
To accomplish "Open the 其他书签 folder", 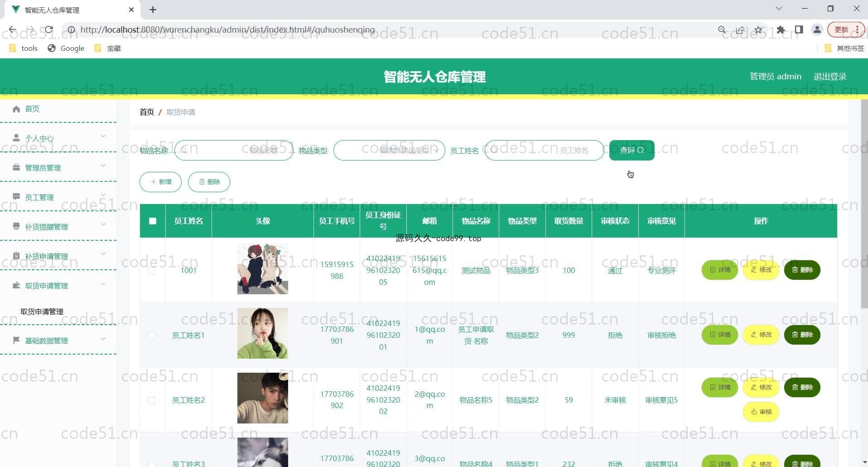I will [844, 48].
